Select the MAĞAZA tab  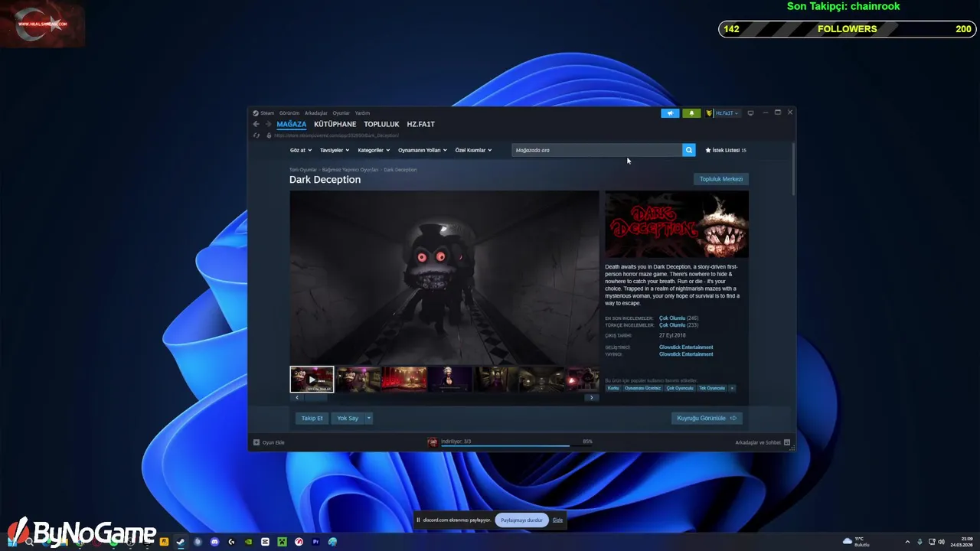(x=291, y=124)
